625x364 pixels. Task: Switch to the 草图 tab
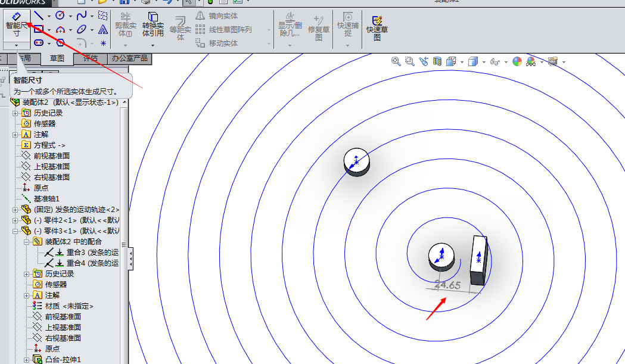tap(57, 58)
